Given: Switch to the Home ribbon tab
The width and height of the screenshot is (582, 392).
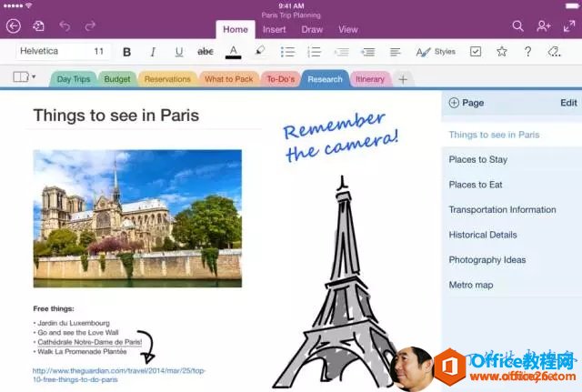Looking at the screenshot, I should click(236, 30).
